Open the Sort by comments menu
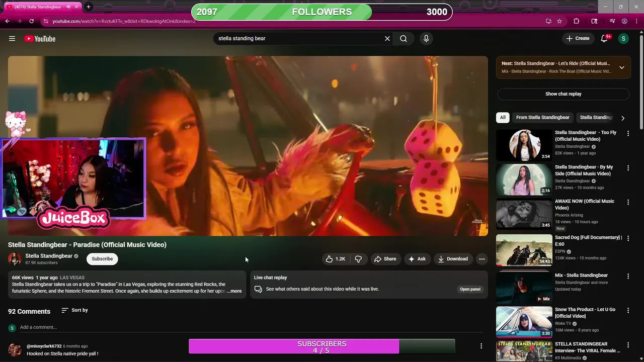This screenshot has width=644, height=362. coord(74,310)
